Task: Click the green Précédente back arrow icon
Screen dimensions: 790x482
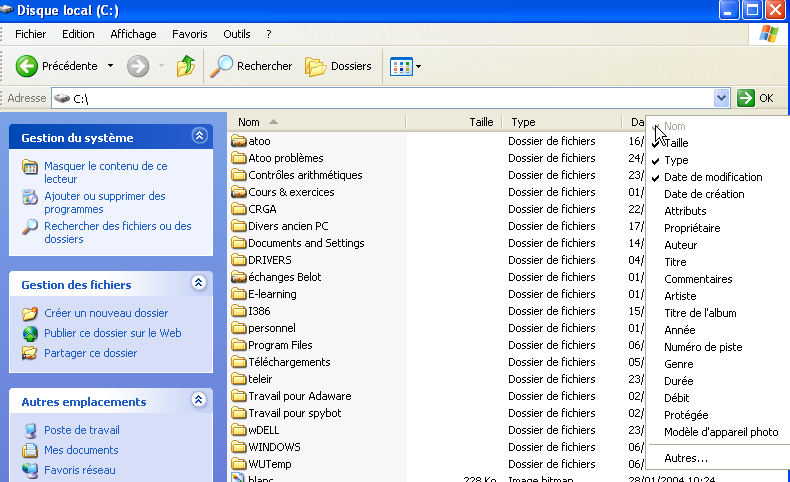Action: click(x=26, y=66)
